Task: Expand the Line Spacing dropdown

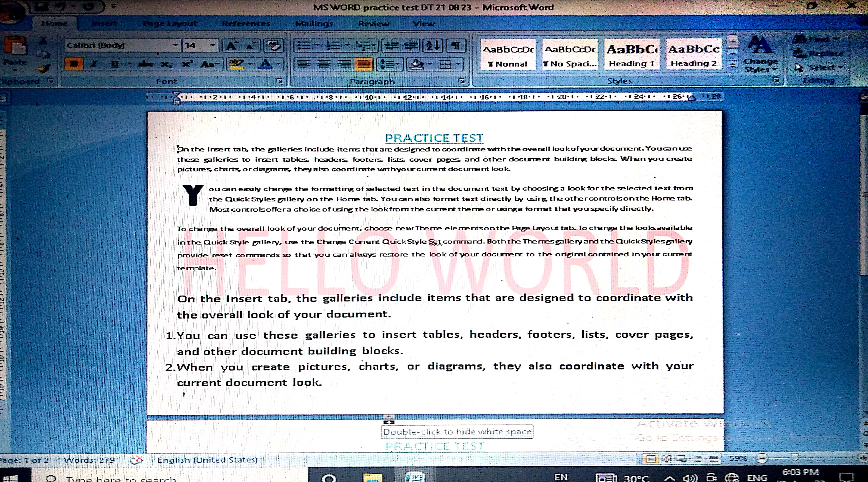Action: pyautogui.click(x=398, y=64)
